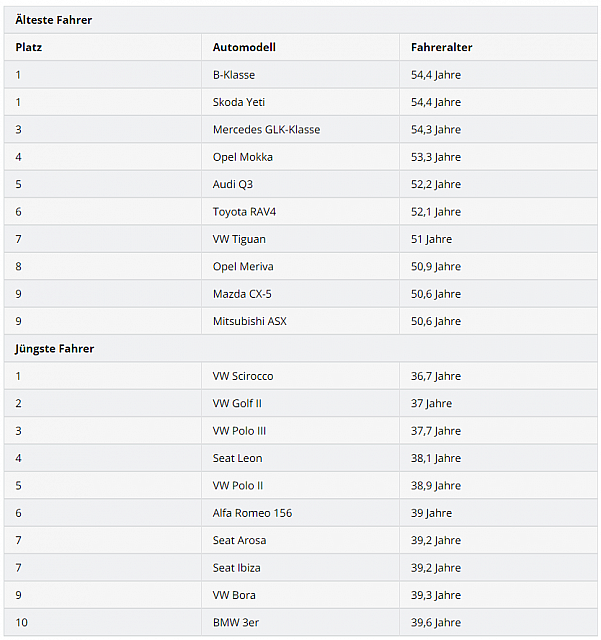
Task: Click the "51 Jahre" age value
Action: click(432, 240)
